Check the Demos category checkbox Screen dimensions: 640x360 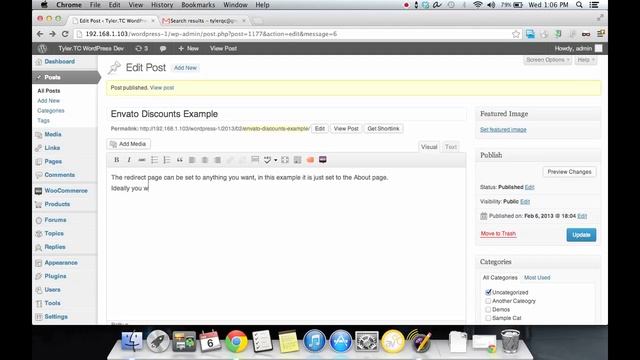[488, 309]
